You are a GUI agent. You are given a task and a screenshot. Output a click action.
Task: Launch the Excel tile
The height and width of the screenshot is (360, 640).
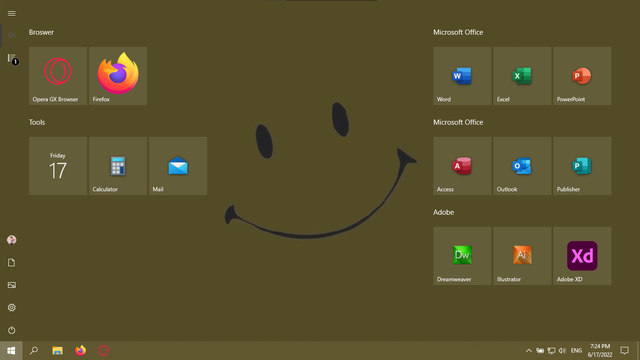(522, 76)
